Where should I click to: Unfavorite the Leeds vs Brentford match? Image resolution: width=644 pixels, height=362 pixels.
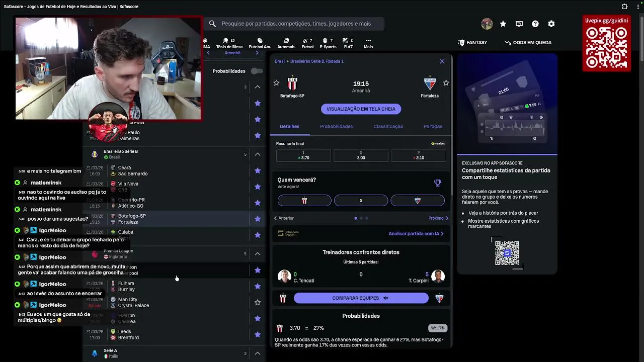click(258, 334)
